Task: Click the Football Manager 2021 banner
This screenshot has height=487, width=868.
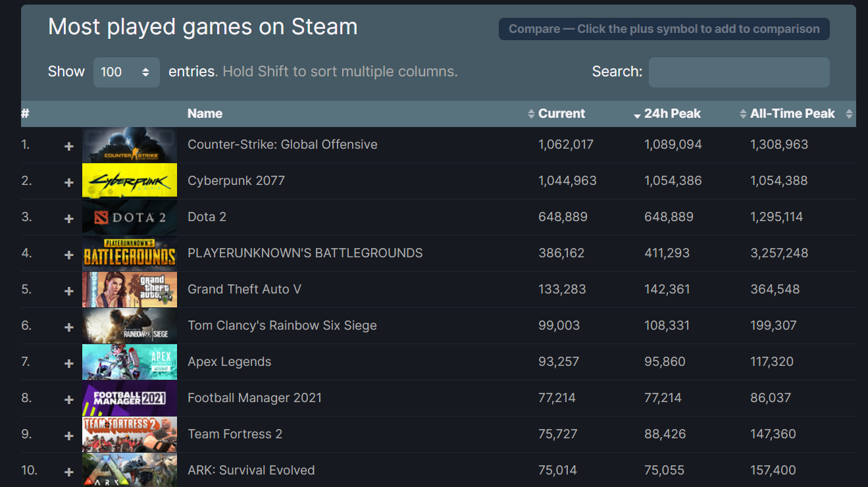Action: (130, 398)
